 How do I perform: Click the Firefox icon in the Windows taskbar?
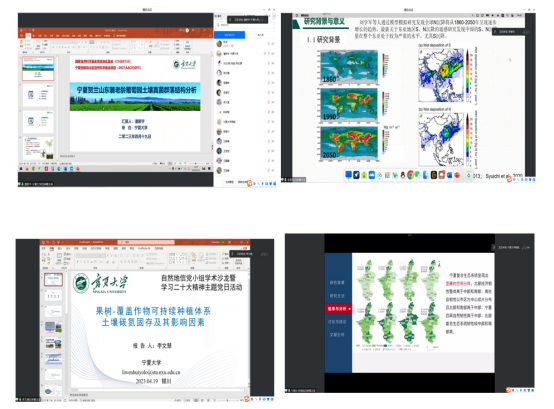[x=27, y=169]
